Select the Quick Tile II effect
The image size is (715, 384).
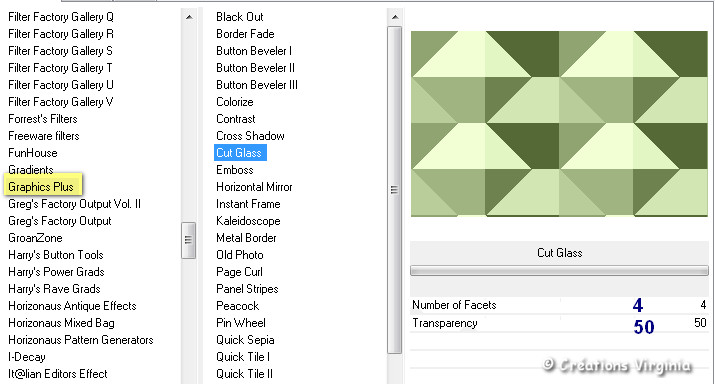tap(244, 374)
